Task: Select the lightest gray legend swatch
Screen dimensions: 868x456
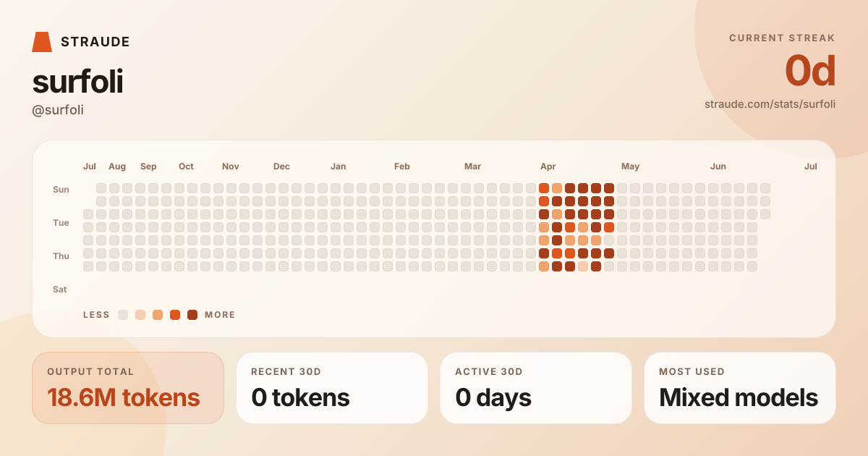Action: click(123, 315)
